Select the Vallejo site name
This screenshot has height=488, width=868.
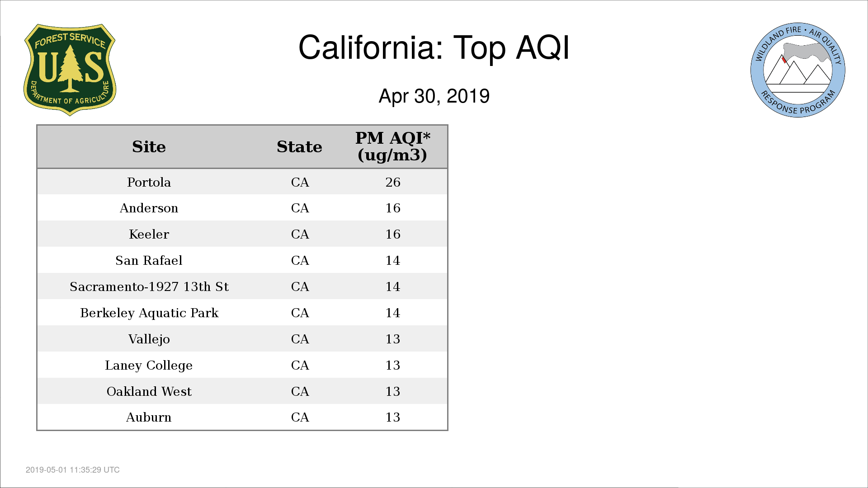tap(149, 339)
